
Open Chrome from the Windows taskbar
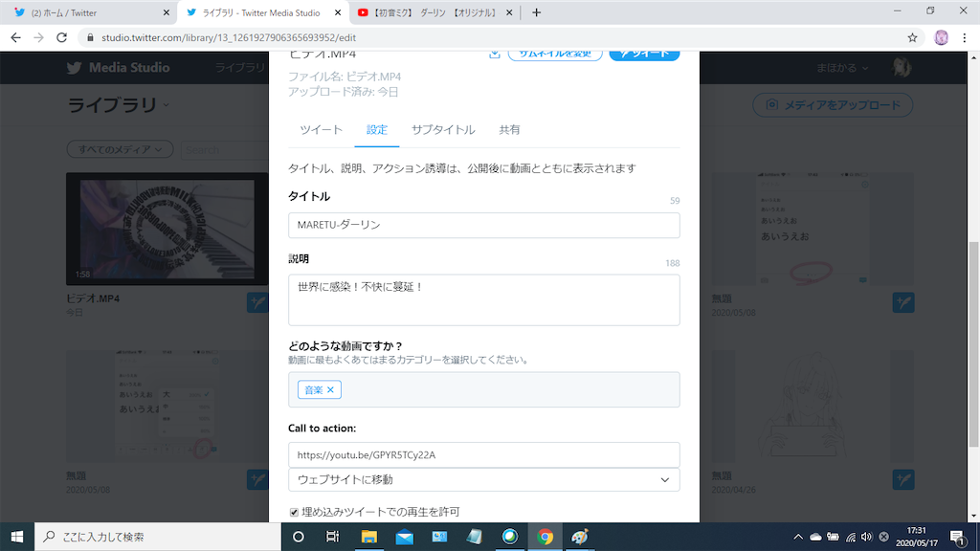coord(546,538)
